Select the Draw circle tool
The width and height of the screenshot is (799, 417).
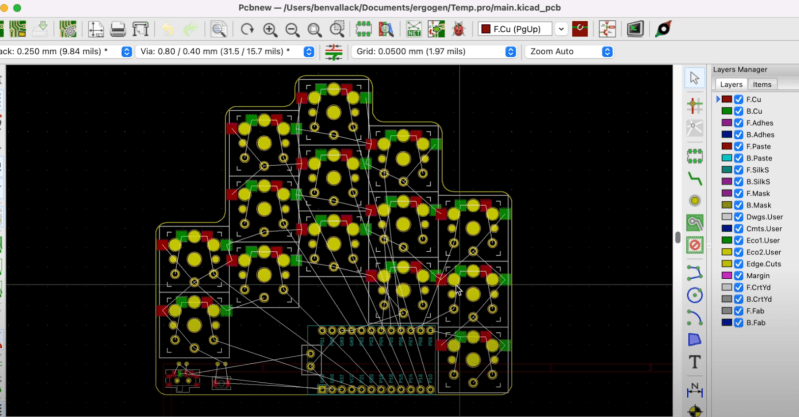(x=694, y=295)
